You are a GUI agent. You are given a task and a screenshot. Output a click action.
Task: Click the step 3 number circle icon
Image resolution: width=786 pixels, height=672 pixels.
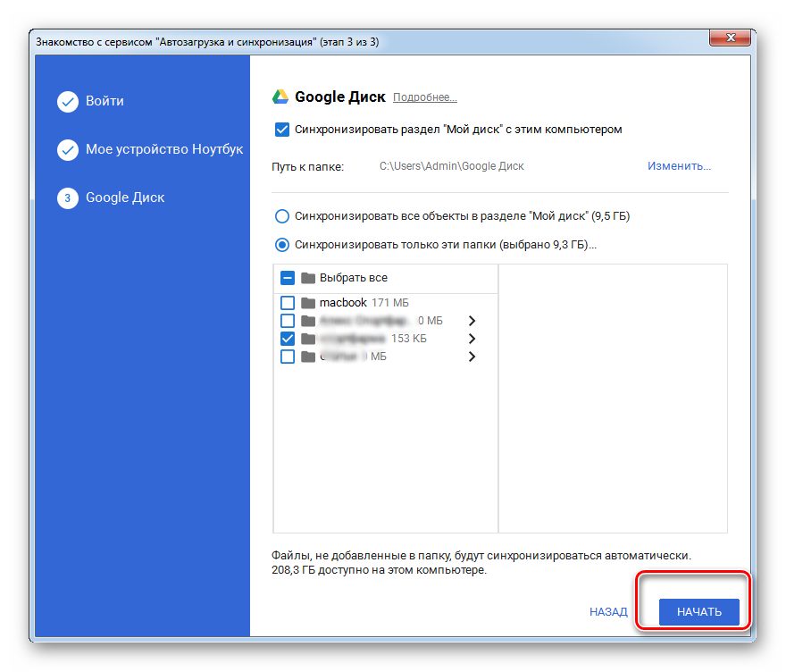point(68,198)
